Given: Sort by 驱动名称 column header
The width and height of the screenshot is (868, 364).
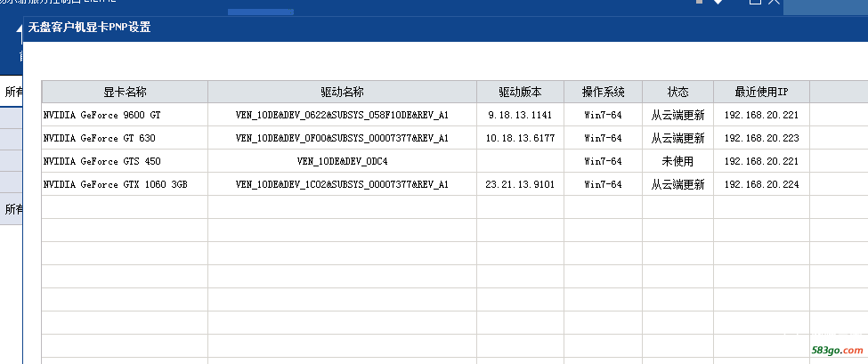Looking at the screenshot, I should point(342,92).
